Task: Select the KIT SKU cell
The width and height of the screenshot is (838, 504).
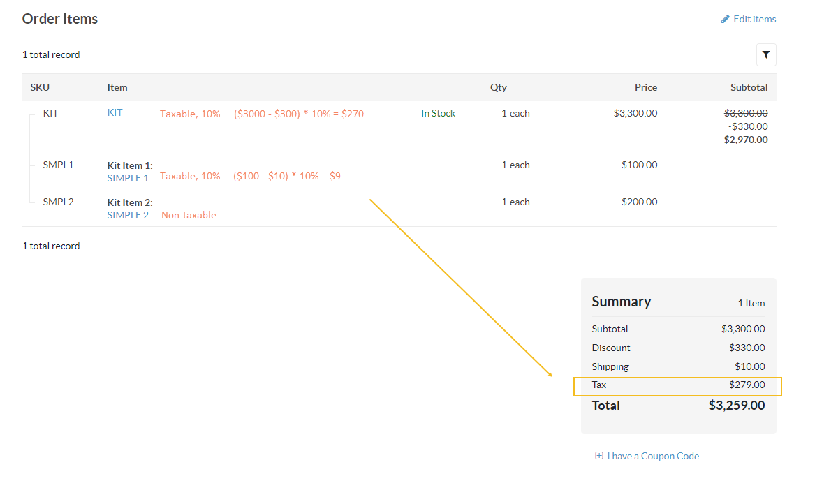Action: click(50, 113)
